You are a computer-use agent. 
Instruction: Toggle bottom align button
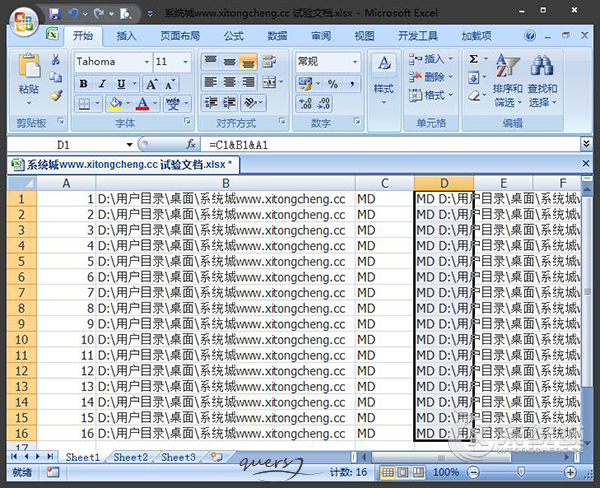248,61
